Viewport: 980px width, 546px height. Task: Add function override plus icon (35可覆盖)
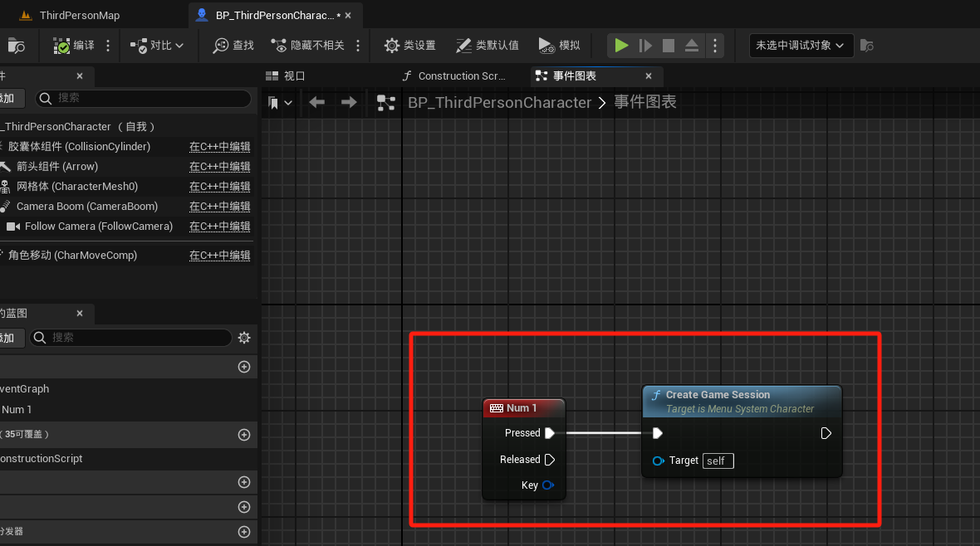(244, 435)
